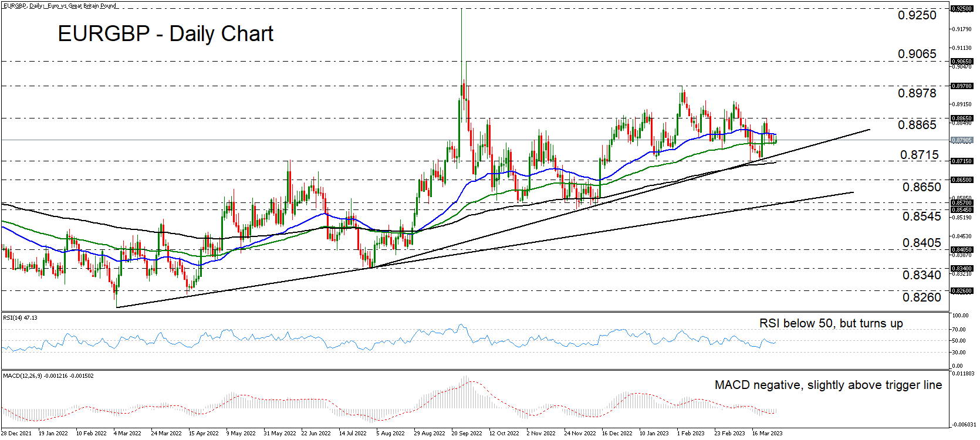Click the large 0.8545 level label
Screen dimensions: 980x440
coord(922,216)
